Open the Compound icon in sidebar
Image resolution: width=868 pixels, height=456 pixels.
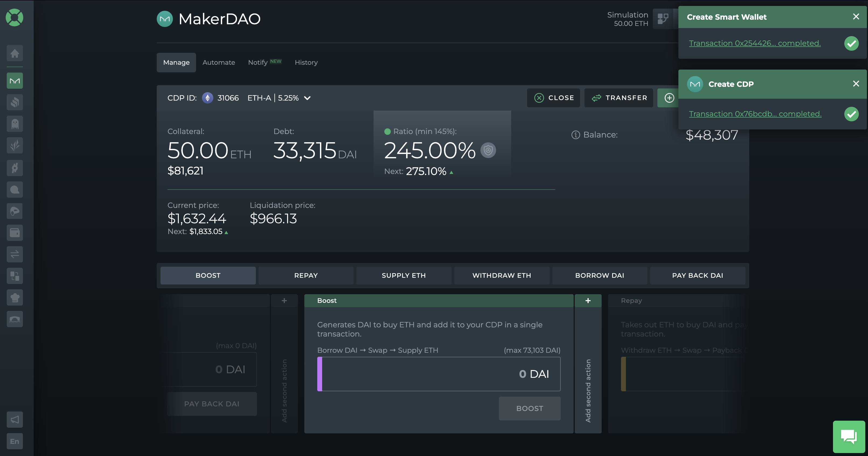pyautogui.click(x=15, y=102)
